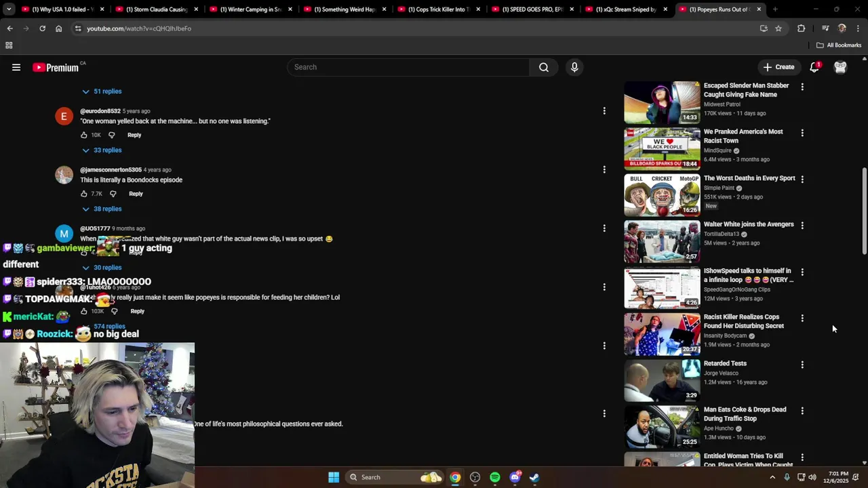Open Man Eats Coke & Drops Dead thumbnail
The width and height of the screenshot is (868, 488).
(x=662, y=427)
